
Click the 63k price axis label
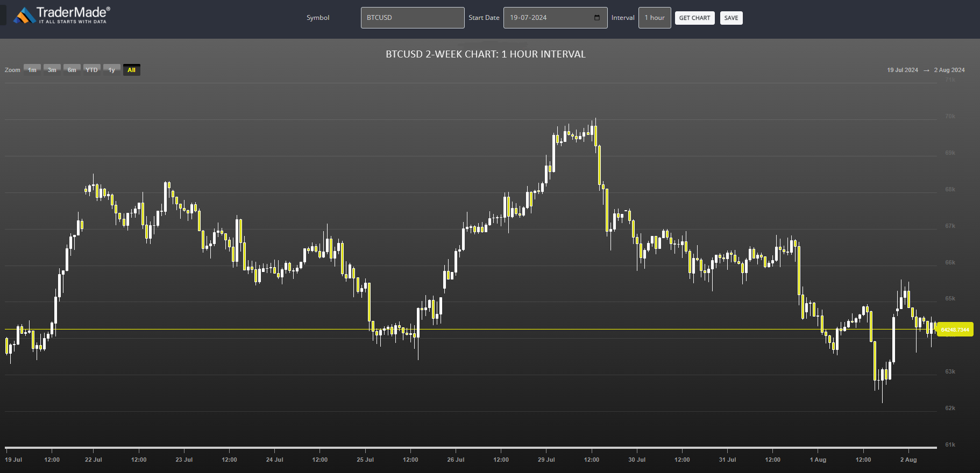pyautogui.click(x=950, y=371)
